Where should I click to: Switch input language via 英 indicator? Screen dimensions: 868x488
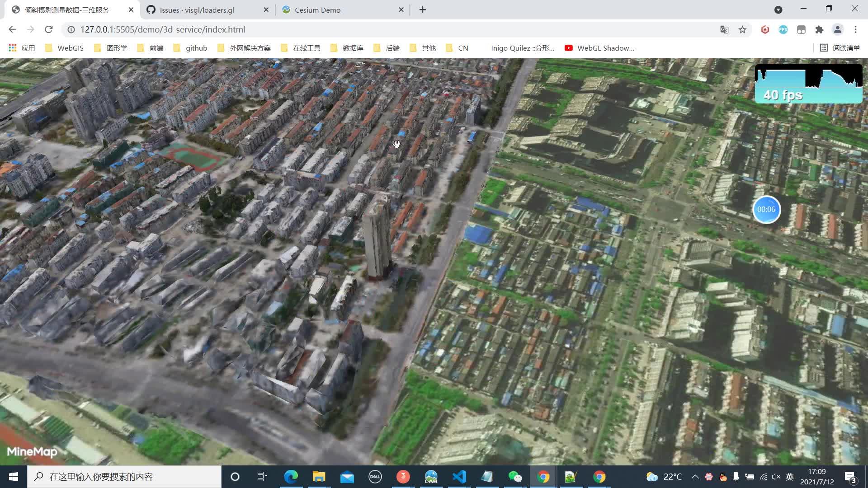[790, 476]
